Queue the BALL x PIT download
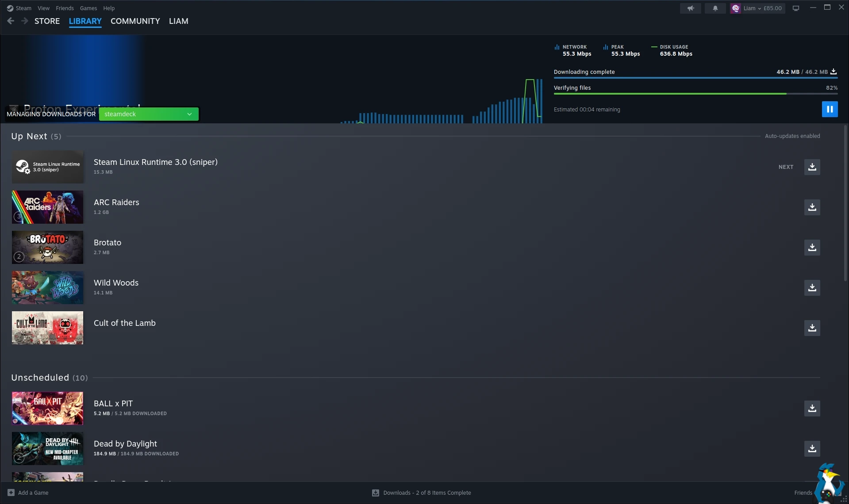This screenshot has width=849, height=504. coord(812,409)
